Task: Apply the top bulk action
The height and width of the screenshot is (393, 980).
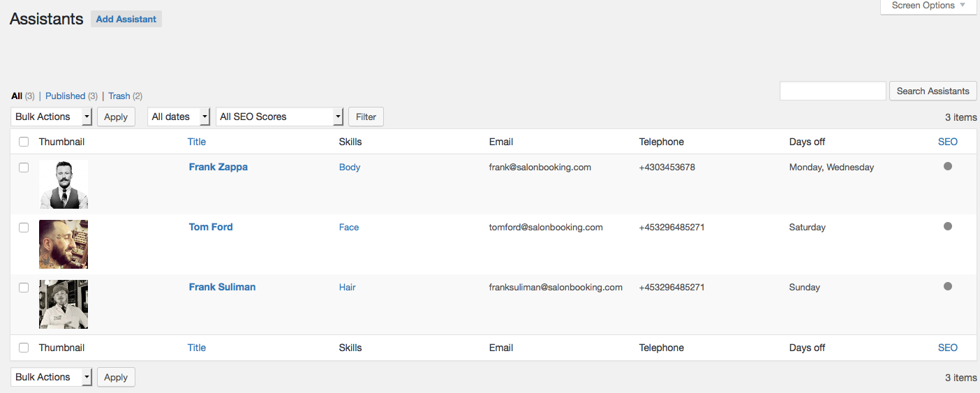Action: pyautogui.click(x=116, y=117)
